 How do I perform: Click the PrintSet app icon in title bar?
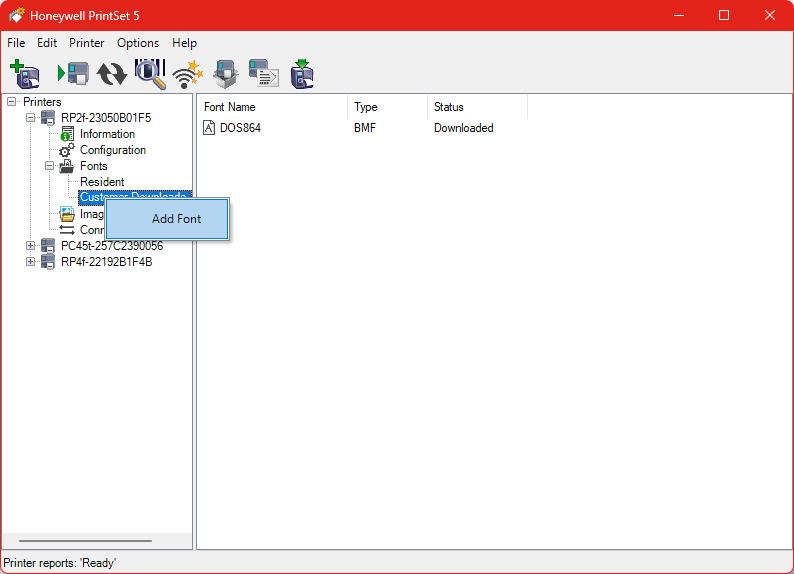[17, 15]
